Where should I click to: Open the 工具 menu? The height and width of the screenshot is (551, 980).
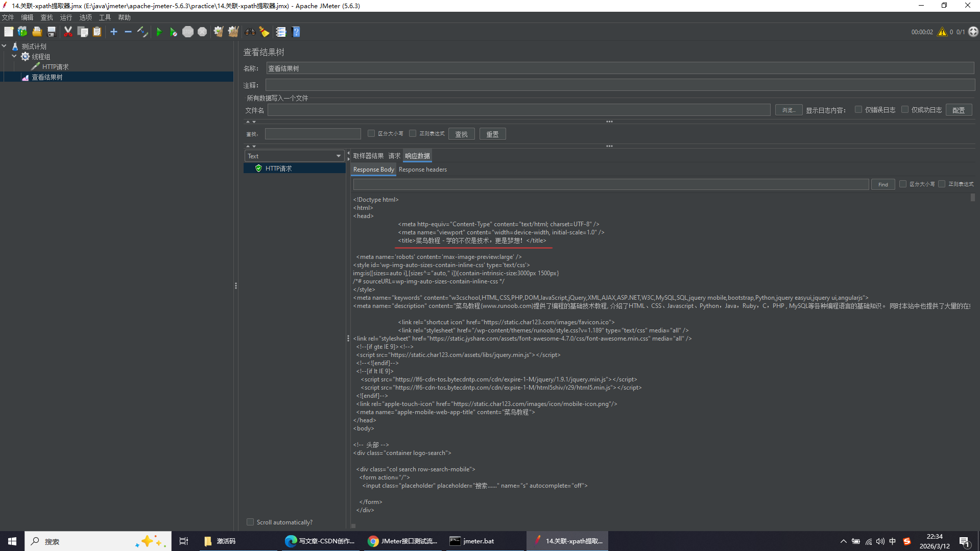[x=105, y=17]
